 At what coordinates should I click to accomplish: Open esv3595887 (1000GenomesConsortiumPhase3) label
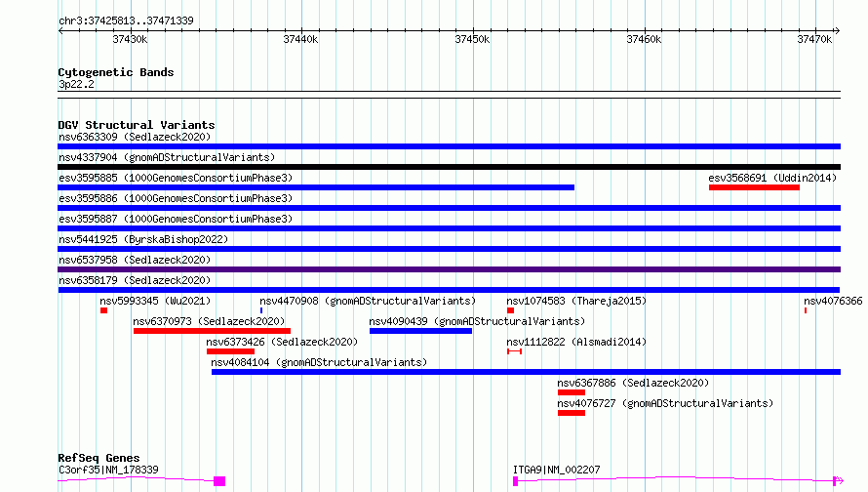pos(176,219)
